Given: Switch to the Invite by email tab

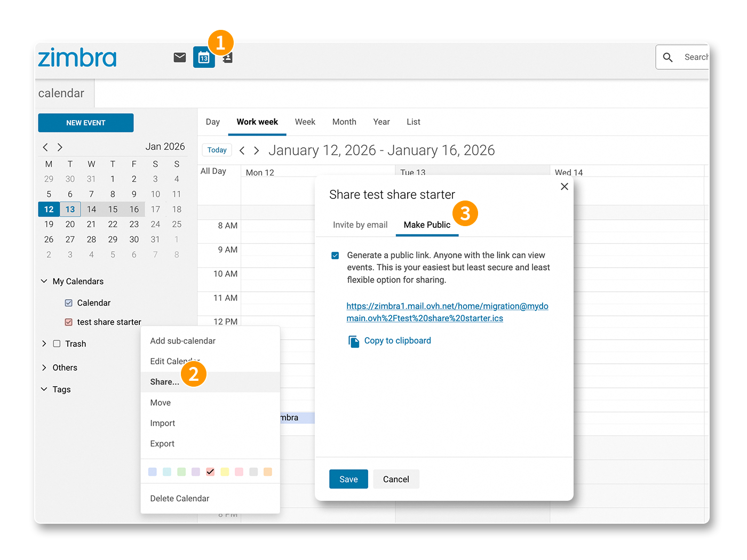Looking at the screenshot, I should [x=360, y=225].
